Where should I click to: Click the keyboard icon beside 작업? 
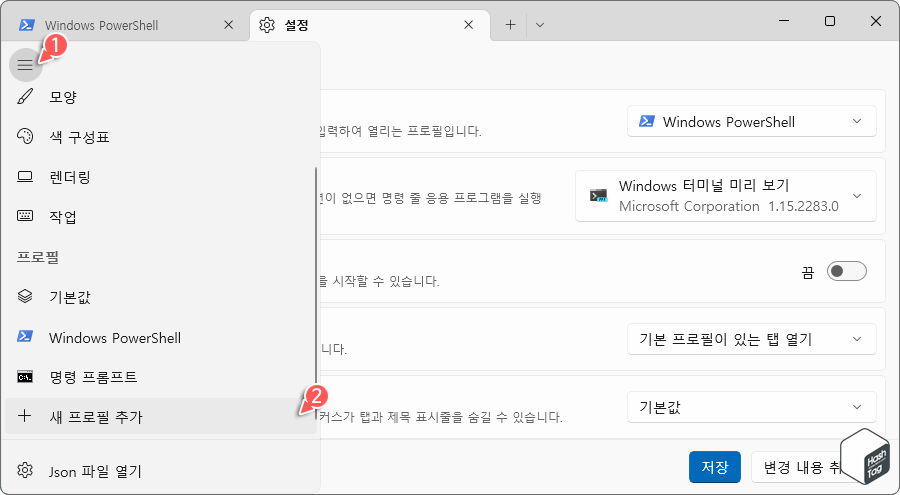(x=25, y=216)
